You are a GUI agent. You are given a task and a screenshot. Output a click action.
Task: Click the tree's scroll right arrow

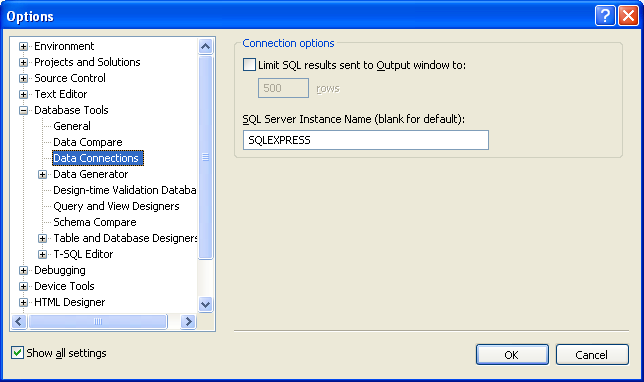coord(189,321)
